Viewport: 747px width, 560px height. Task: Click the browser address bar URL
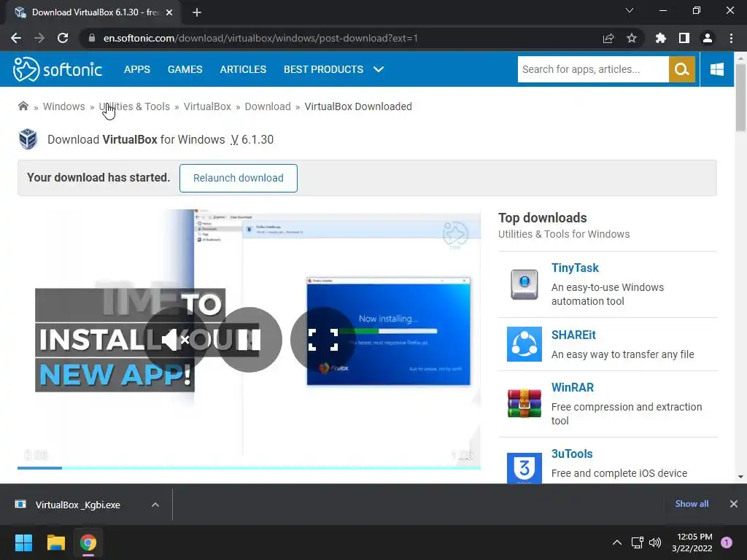click(x=260, y=38)
